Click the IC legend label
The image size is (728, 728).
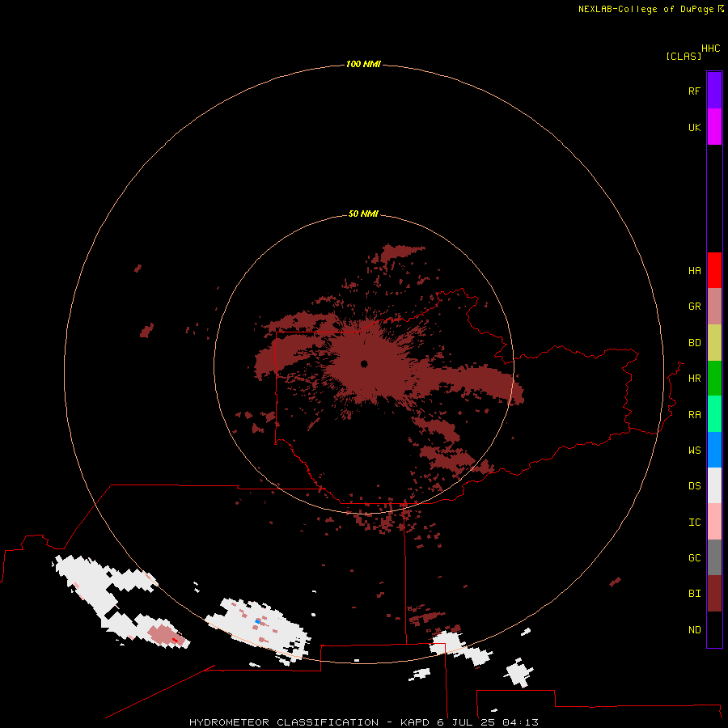pyautogui.click(x=694, y=522)
